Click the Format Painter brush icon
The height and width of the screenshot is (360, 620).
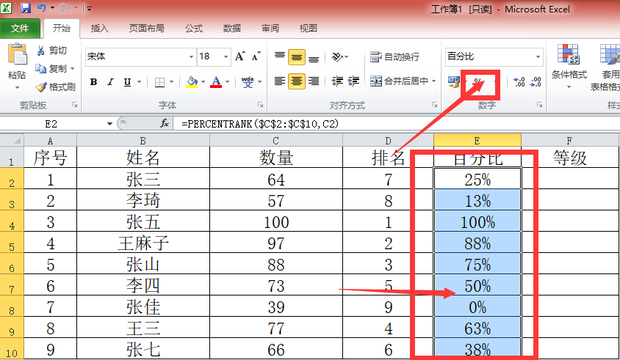pos(41,87)
